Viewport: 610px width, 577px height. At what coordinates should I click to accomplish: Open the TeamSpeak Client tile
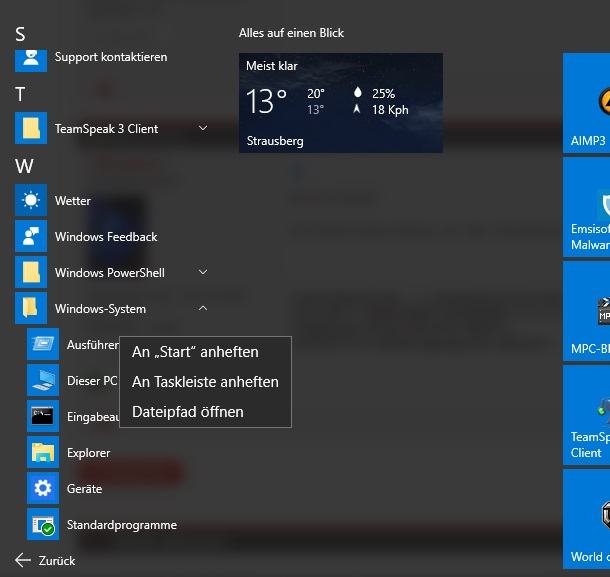click(586, 415)
